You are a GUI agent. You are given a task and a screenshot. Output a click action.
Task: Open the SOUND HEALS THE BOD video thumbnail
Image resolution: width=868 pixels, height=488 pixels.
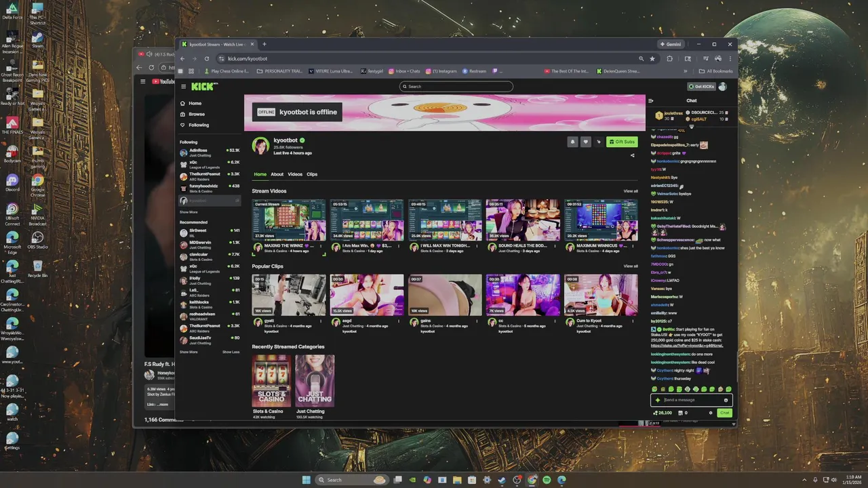[x=523, y=220]
